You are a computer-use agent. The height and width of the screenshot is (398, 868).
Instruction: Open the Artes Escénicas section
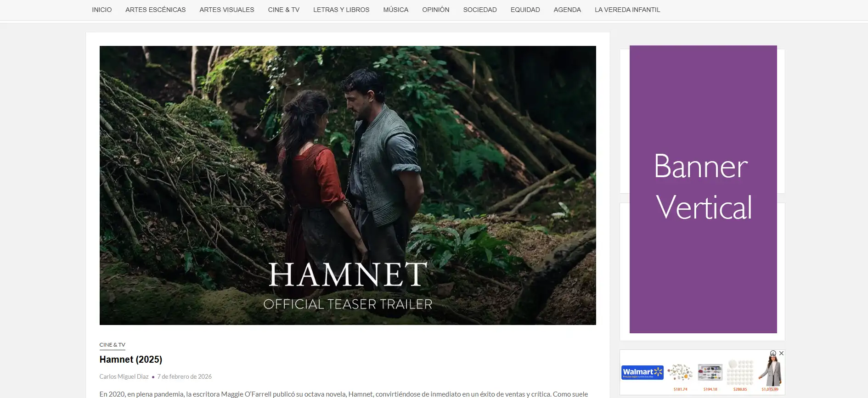[155, 10]
